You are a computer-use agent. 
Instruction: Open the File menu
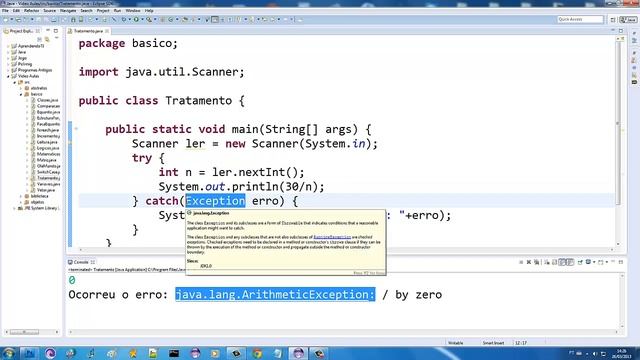tap(5, 11)
